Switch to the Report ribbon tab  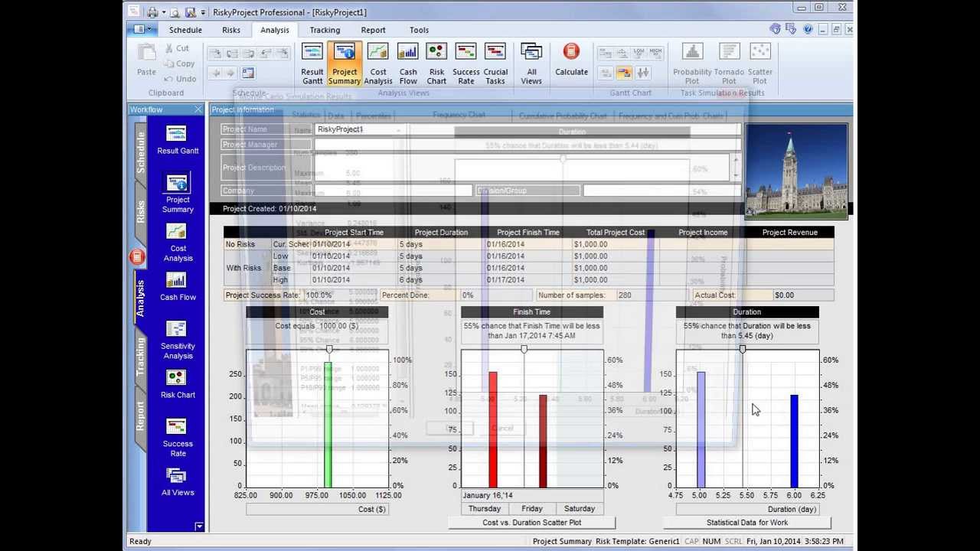point(373,30)
